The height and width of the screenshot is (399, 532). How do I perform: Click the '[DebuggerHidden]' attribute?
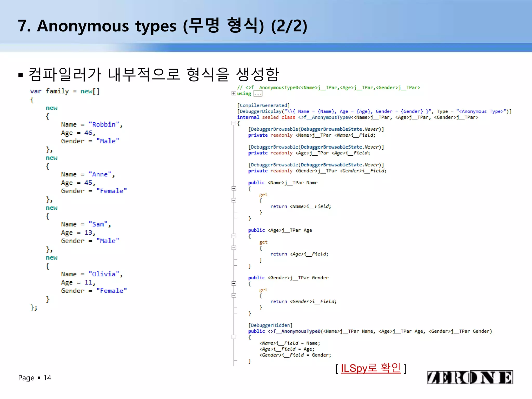pyautogui.click(x=270, y=325)
